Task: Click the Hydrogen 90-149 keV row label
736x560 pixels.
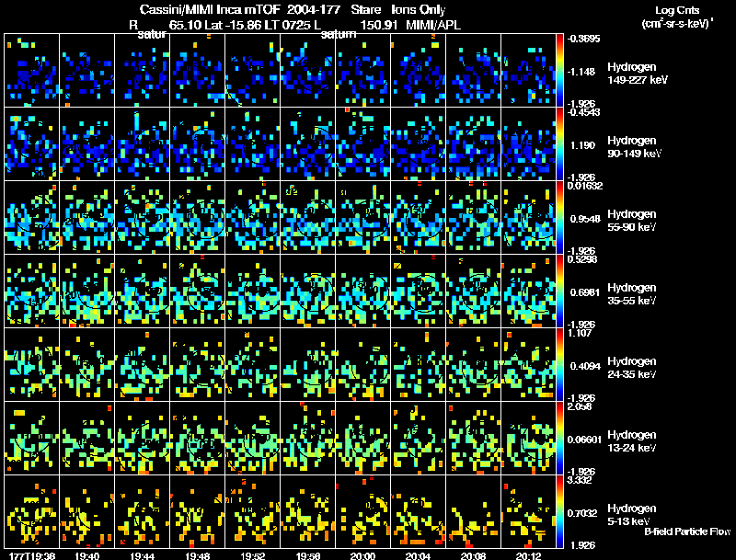Action: (x=635, y=147)
